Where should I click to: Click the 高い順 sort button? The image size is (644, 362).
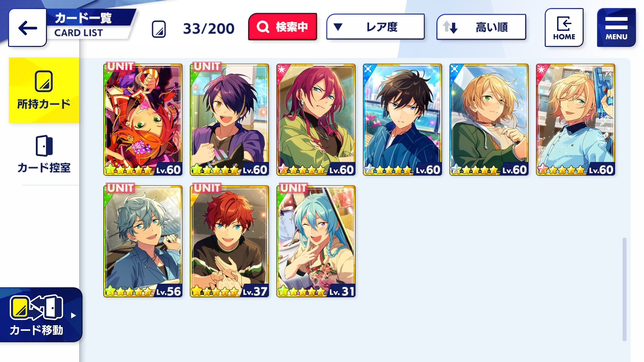(481, 27)
